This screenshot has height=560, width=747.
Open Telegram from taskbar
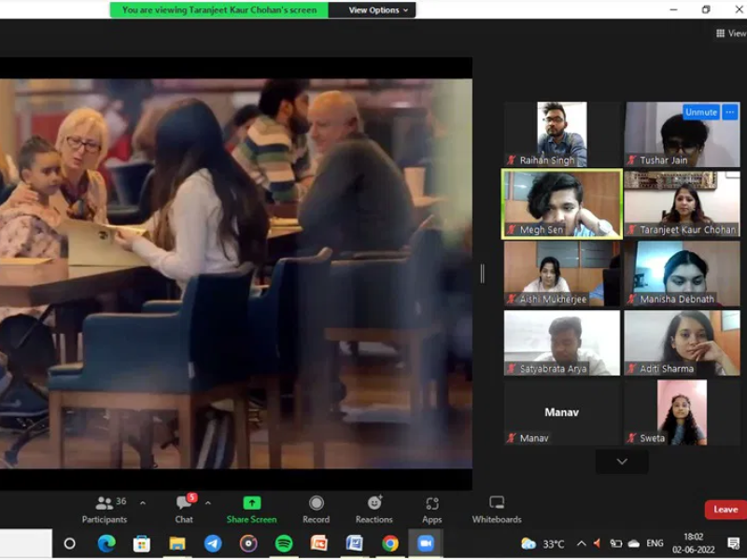(213, 543)
